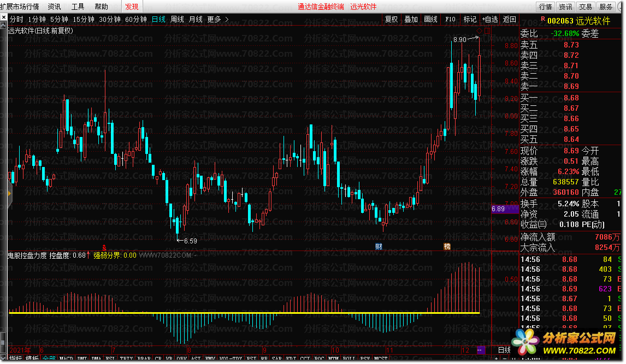
Task: Open the 榜 ranking marker on the chart
Action: click(447, 246)
